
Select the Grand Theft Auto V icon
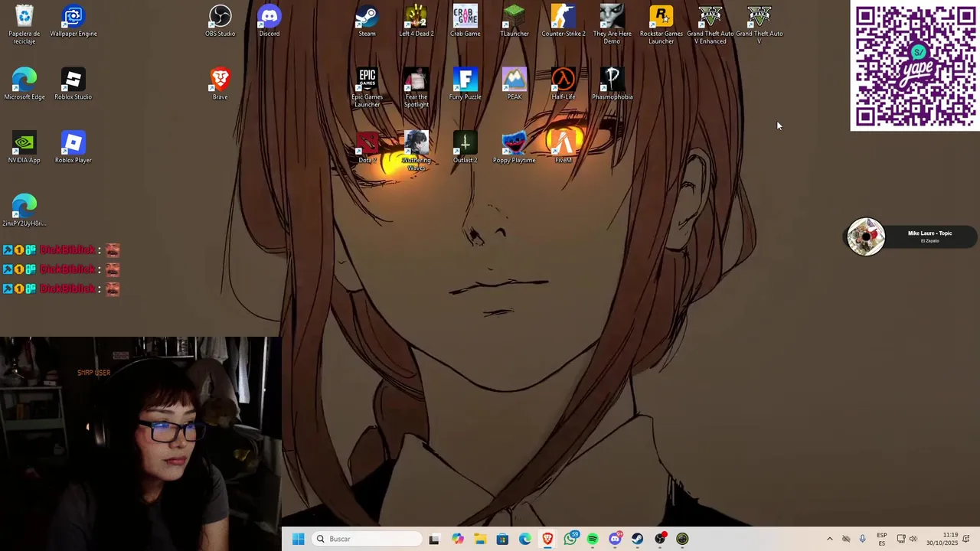tap(759, 24)
